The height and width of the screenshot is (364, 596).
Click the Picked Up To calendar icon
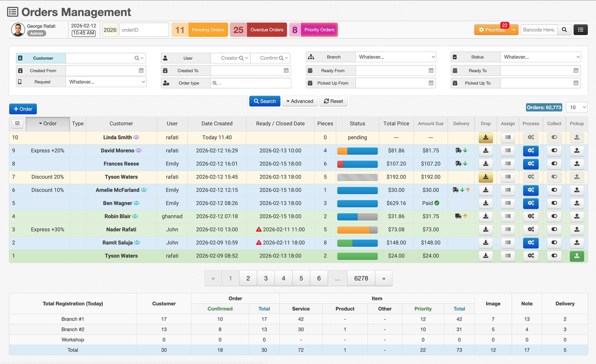click(x=576, y=83)
